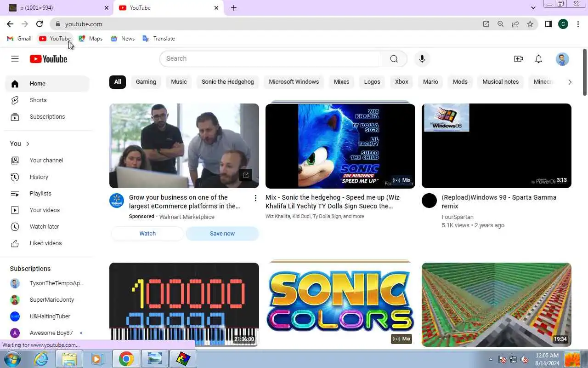Viewport: 588px width, 368px height.
Task: Select the Gaming filter chip
Action: [x=146, y=82]
